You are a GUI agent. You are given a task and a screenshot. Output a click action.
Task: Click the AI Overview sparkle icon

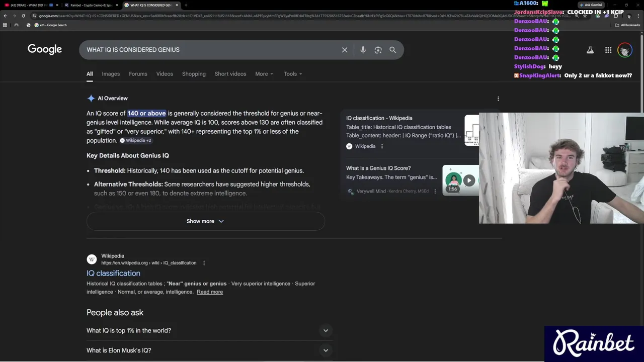pyautogui.click(x=91, y=98)
